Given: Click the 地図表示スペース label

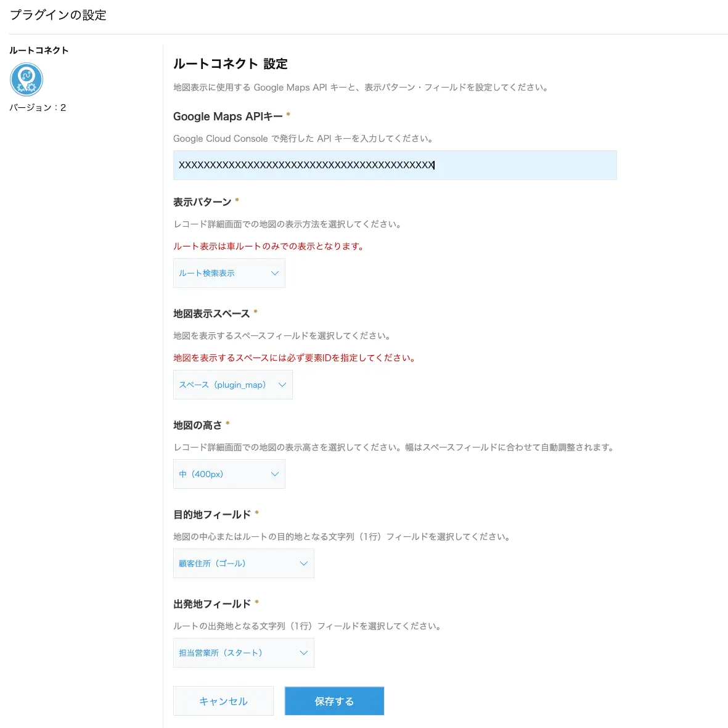Looking at the screenshot, I should point(211,313).
